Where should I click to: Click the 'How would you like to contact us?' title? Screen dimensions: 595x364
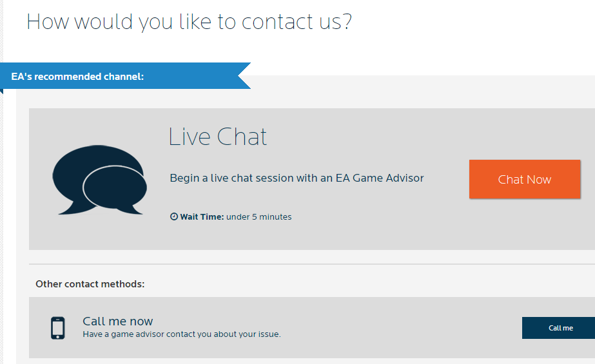(x=189, y=22)
